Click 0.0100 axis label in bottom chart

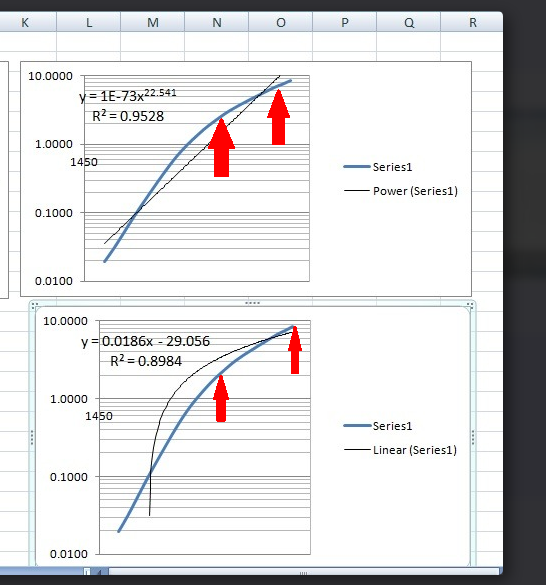tap(69, 554)
